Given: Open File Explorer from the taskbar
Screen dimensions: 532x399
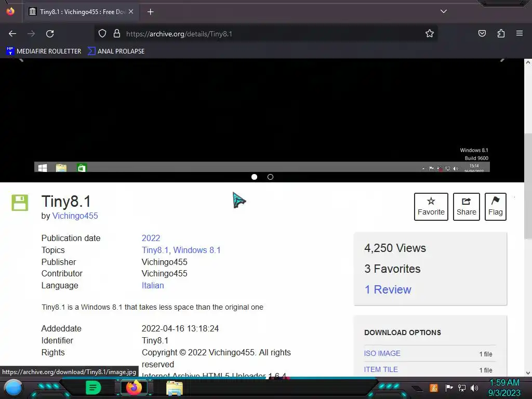Looking at the screenshot, I should click(x=175, y=388).
